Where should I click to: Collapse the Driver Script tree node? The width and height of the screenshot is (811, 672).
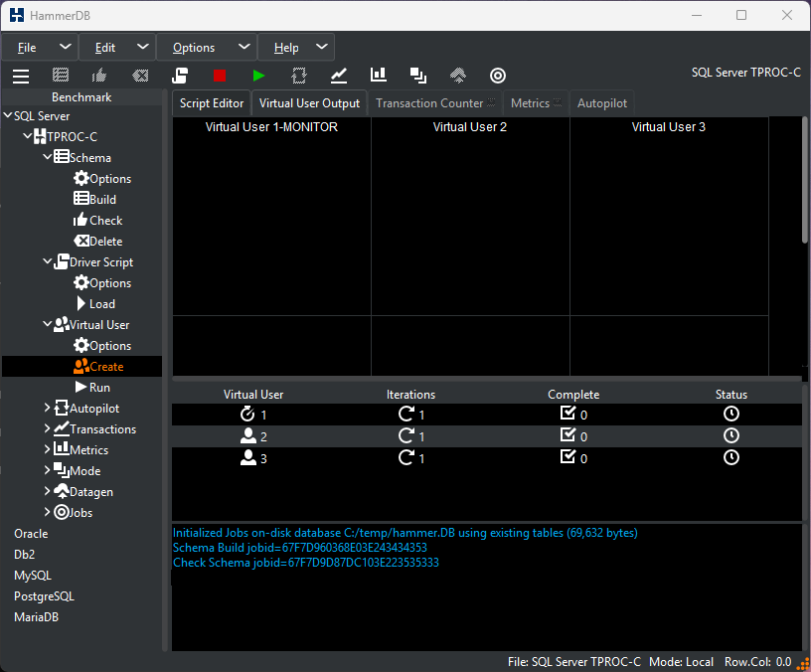(47, 261)
